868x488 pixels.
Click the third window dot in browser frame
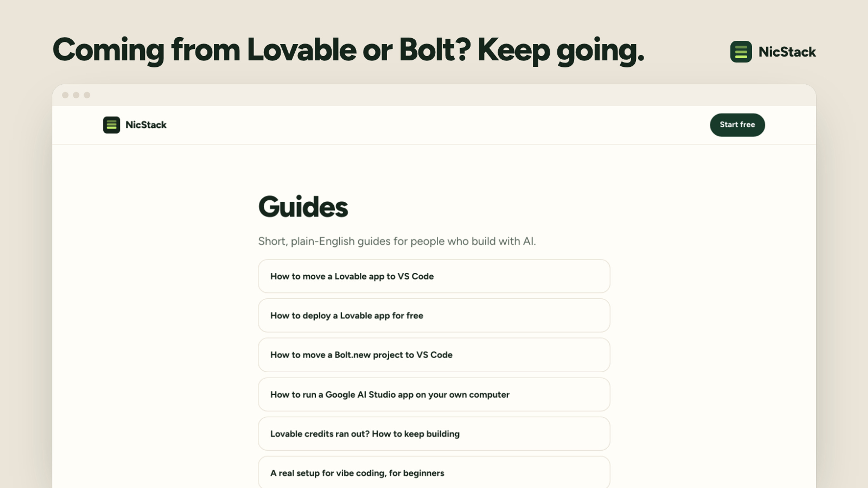(87, 95)
